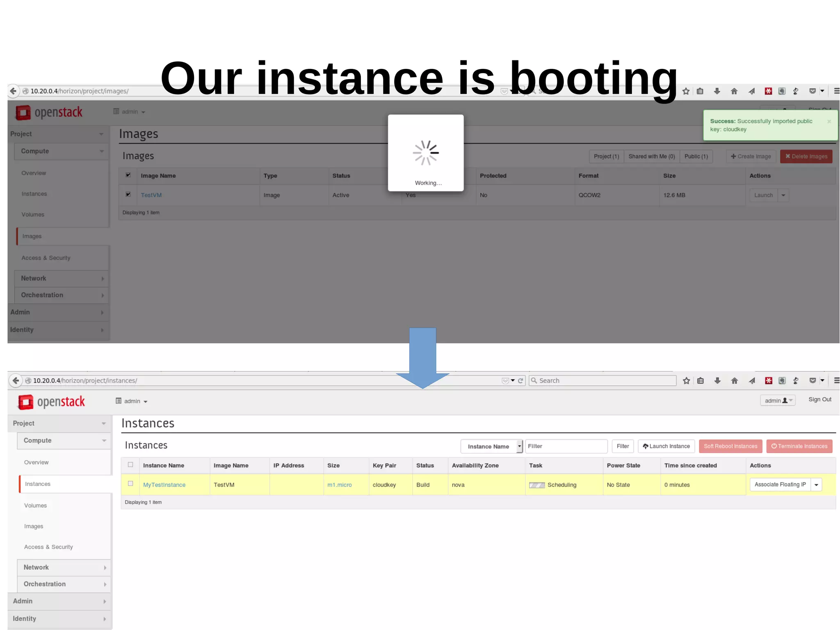Switch to the Shared with Me (0) tab
The width and height of the screenshot is (840, 630).
click(652, 156)
